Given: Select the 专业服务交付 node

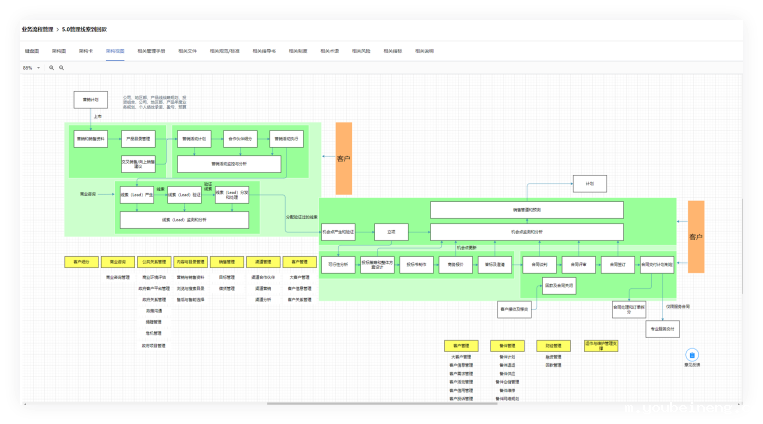Looking at the screenshot, I should 662,327.
